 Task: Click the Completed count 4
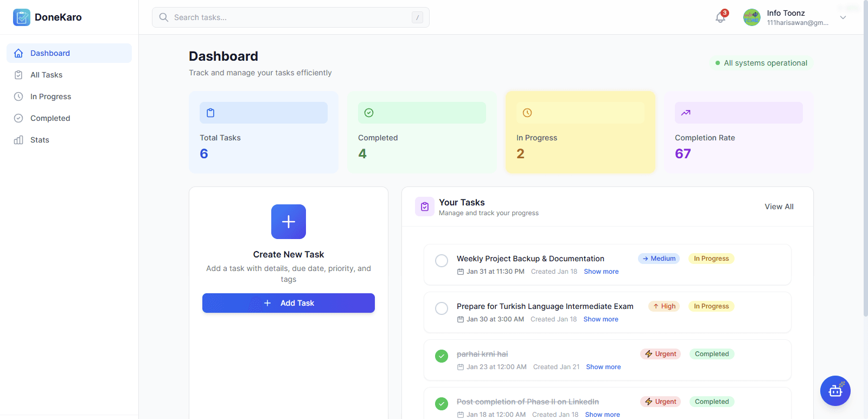point(362,154)
